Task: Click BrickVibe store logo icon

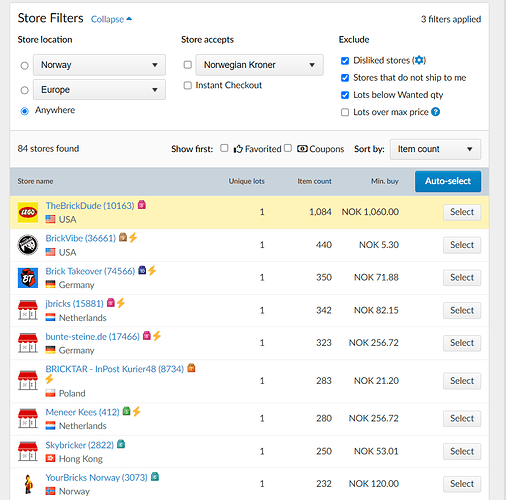Action: (28, 245)
